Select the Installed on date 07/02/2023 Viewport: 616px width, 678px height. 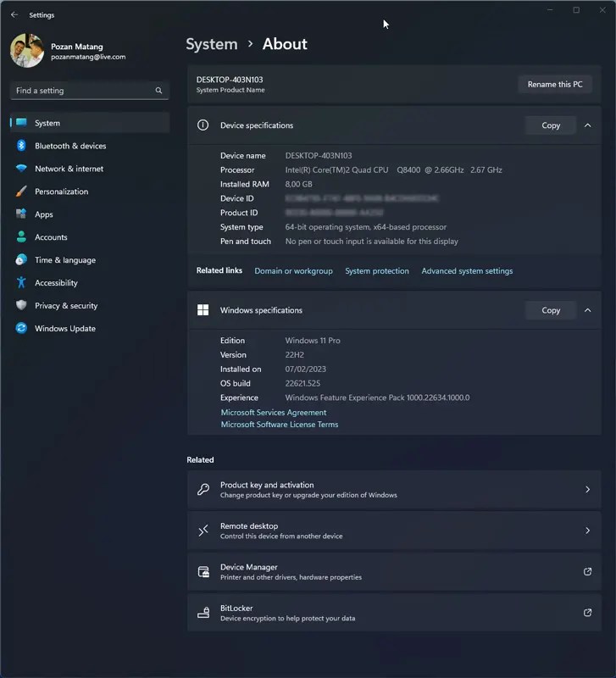click(x=306, y=370)
